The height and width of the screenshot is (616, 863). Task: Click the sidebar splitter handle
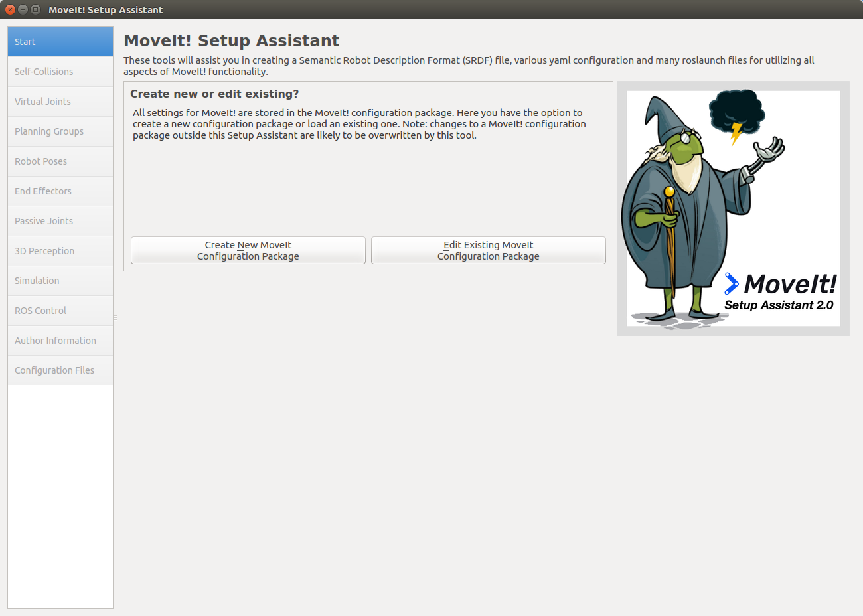116,318
